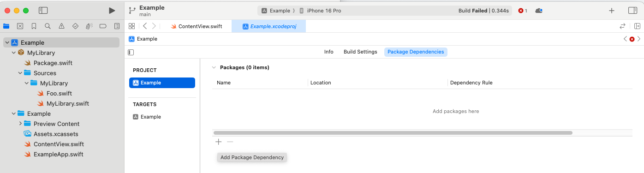
Task: Open the Breakpoint navigator icon
Action: click(103, 26)
